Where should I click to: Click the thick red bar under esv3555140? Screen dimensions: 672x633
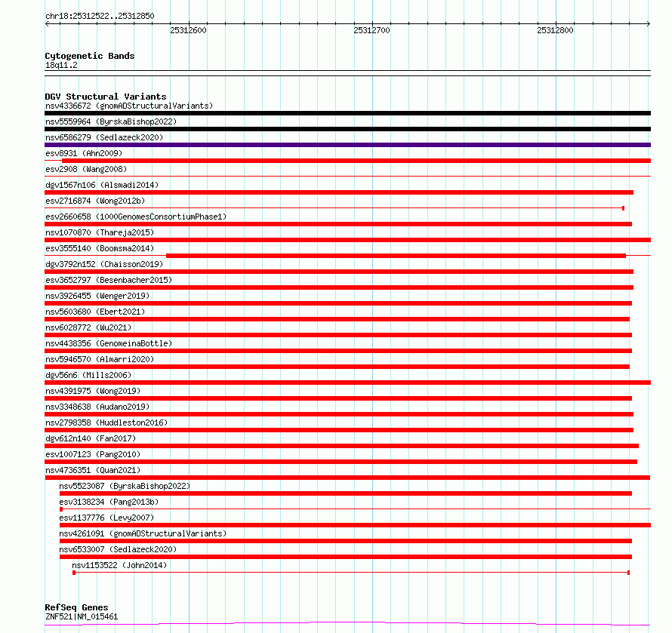[396, 256]
